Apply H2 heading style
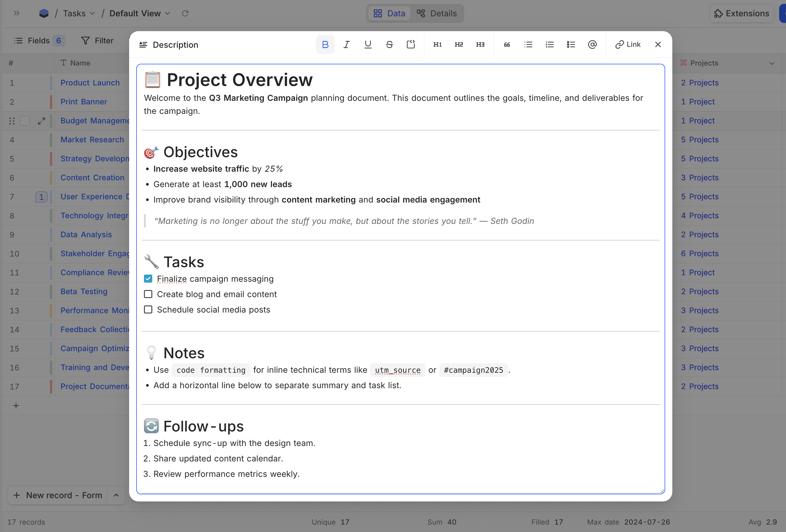Image resolution: width=786 pixels, height=532 pixels. click(x=459, y=44)
